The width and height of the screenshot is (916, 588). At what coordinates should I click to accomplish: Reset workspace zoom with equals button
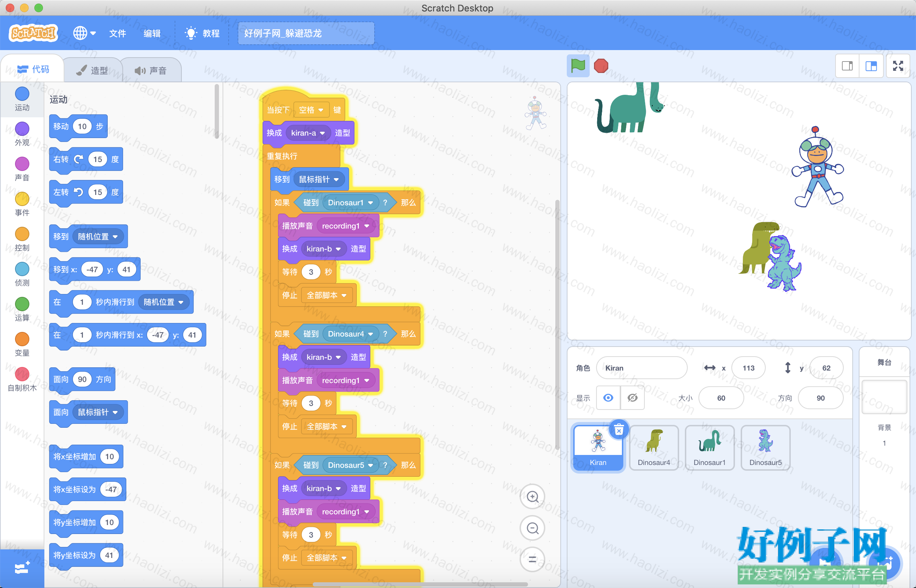(532, 559)
